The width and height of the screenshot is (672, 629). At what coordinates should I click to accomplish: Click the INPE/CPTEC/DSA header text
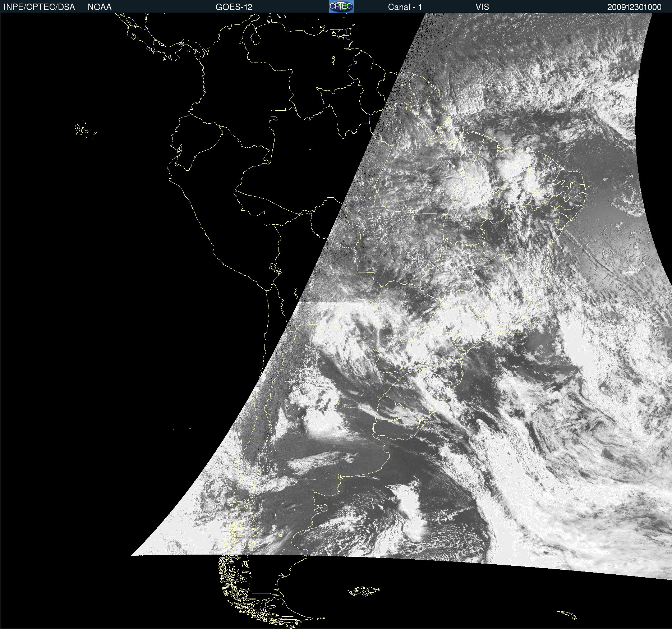tap(39, 7)
